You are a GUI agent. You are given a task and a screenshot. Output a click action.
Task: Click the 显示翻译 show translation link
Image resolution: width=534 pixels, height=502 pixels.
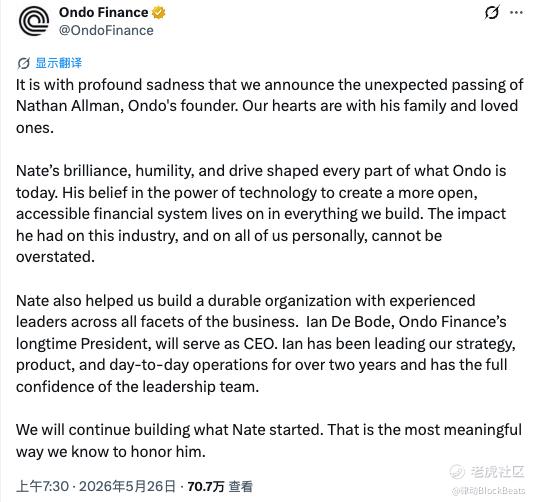click(59, 63)
